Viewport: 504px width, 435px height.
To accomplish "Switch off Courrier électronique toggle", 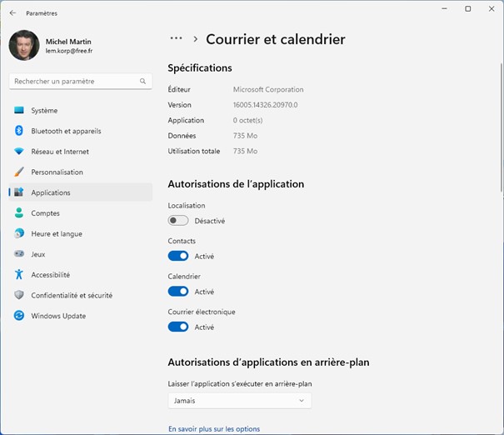I will pos(178,327).
